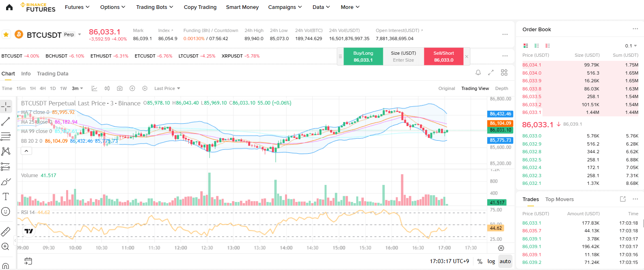Screen dimensions: 644x270
Task: Open Copy Trading page
Action: tap(200, 7)
